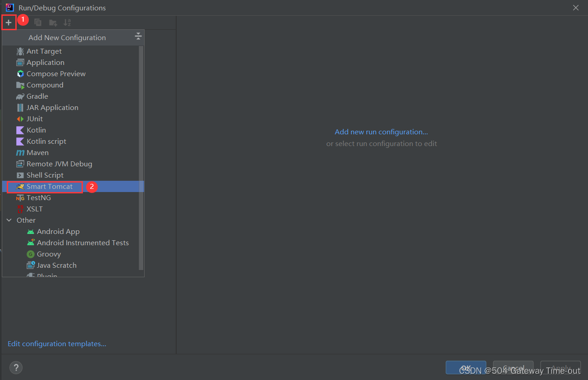This screenshot has width=588, height=380.
Task: Click the plus Add New Configuration button
Action: tap(9, 23)
